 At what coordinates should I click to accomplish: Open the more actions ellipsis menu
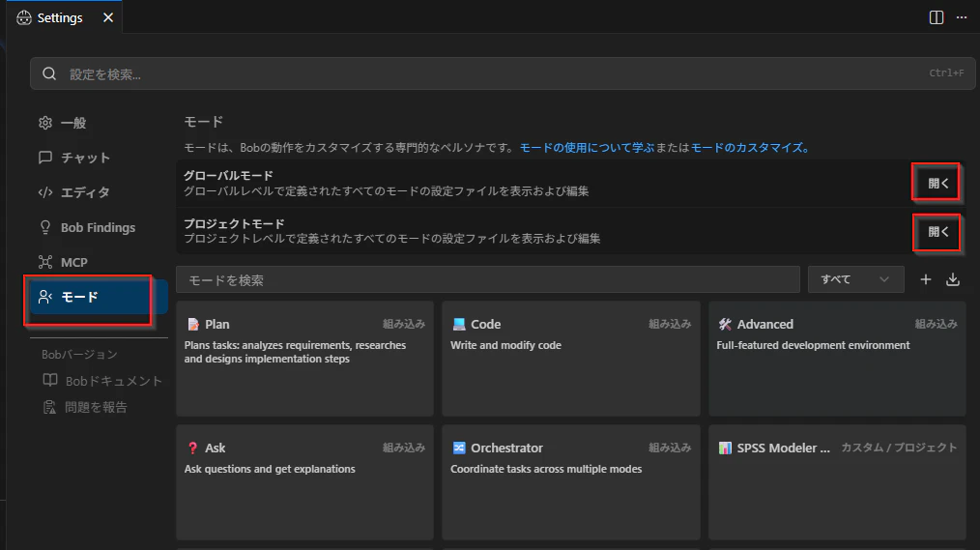962,17
